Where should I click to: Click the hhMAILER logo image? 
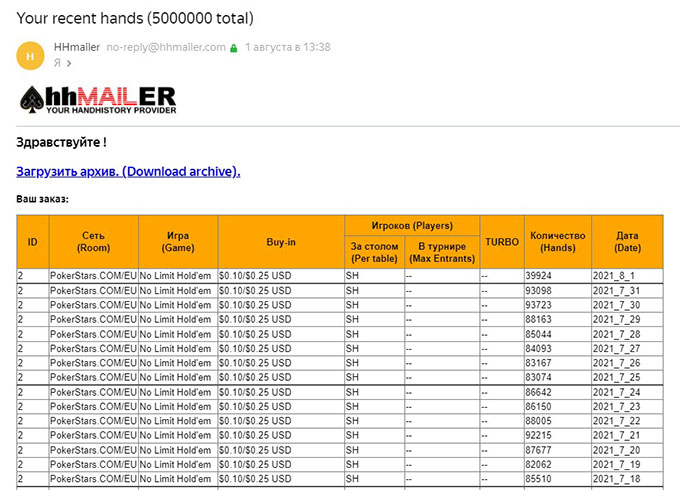click(98, 100)
